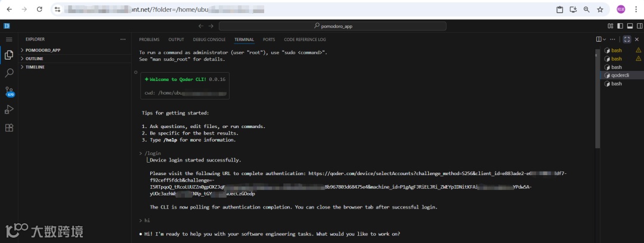Click the browser Forward arrow

(x=24, y=10)
